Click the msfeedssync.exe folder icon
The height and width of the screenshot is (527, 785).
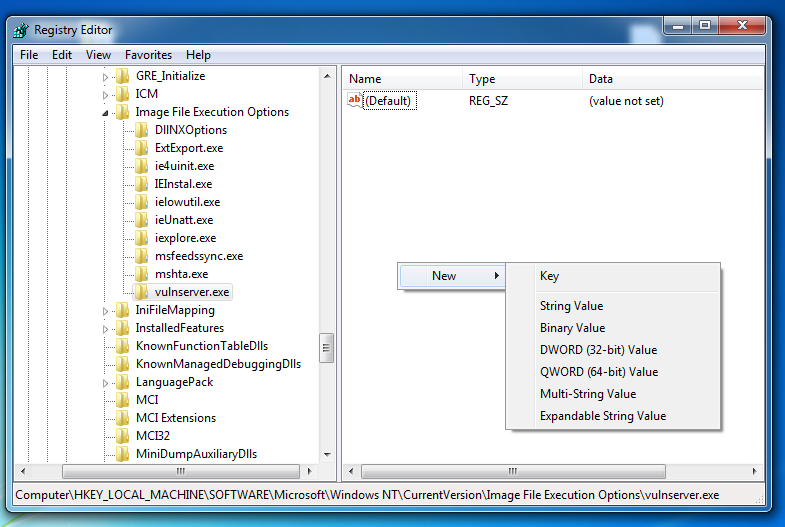point(142,256)
